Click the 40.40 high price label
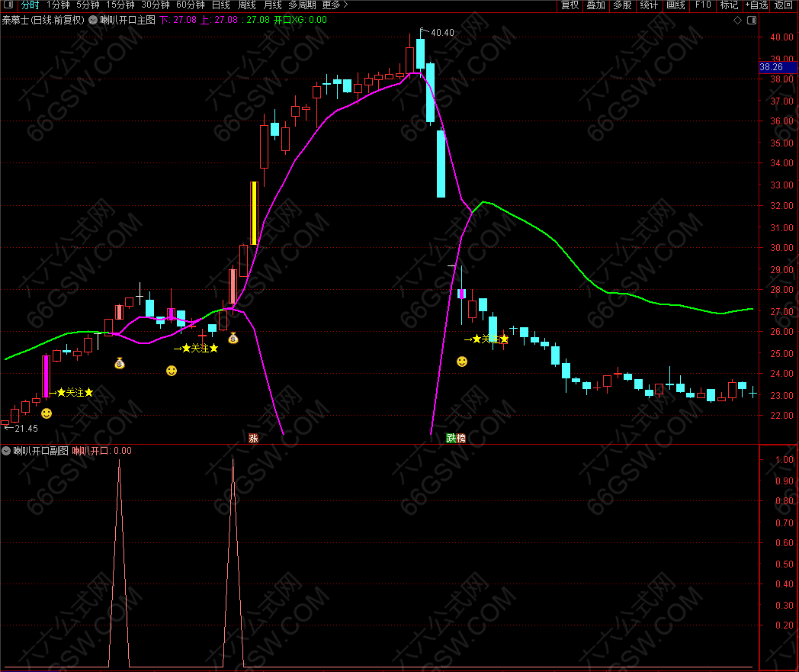The height and width of the screenshot is (672, 799). pyautogui.click(x=442, y=33)
